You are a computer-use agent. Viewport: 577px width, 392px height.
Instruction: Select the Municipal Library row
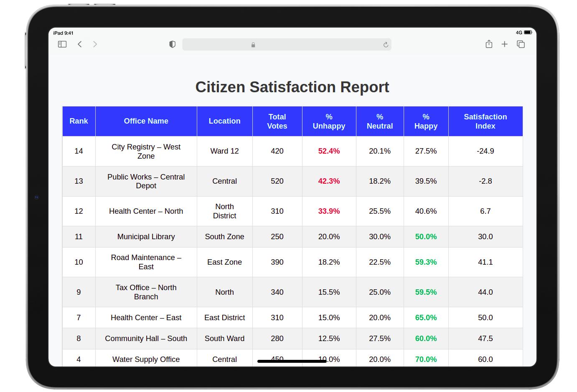pyautogui.click(x=146, y=237)
